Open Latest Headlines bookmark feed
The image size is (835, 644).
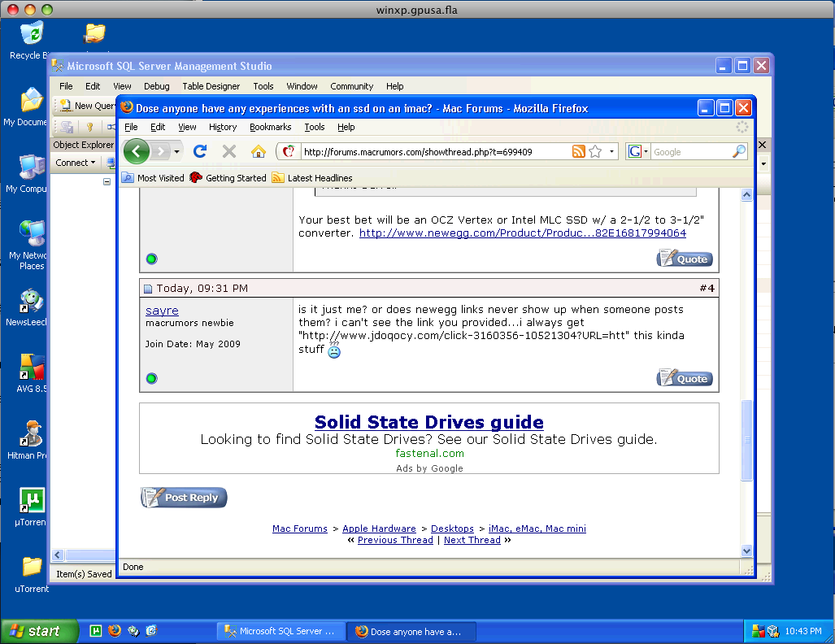(312, 178)
